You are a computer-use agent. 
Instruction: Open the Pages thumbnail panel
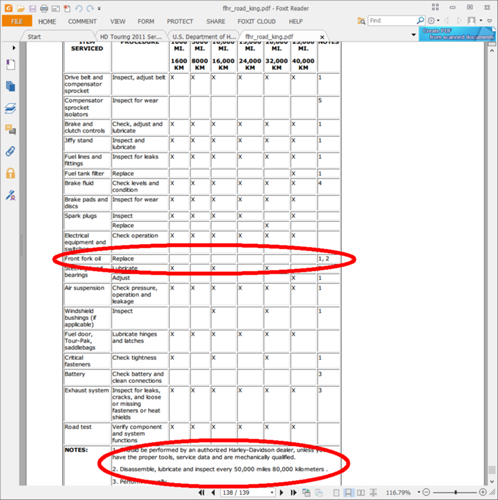tap(11, 86)
